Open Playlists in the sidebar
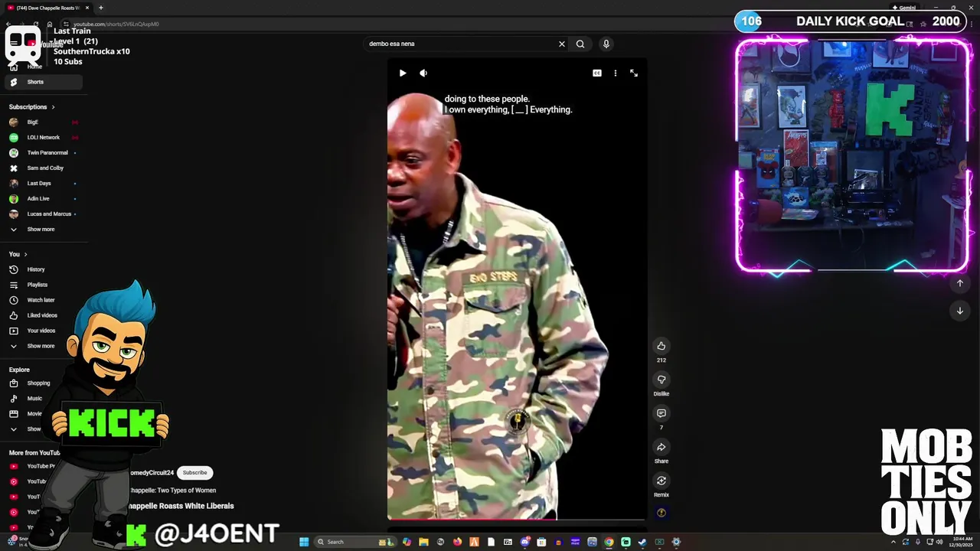Viewport: 980px width, 551px height. click(x=42, y=285)
